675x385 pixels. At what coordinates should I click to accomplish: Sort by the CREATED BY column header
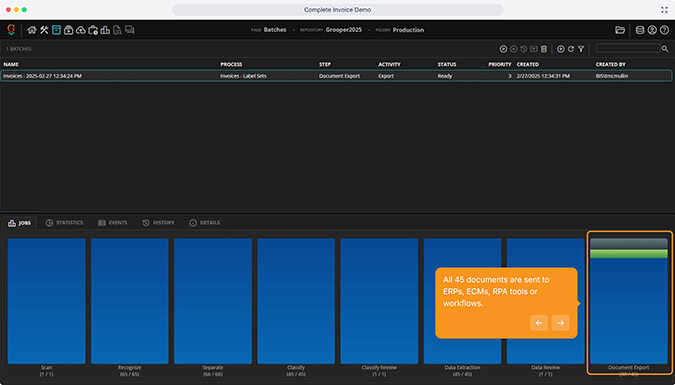click(x=610, y=64)
